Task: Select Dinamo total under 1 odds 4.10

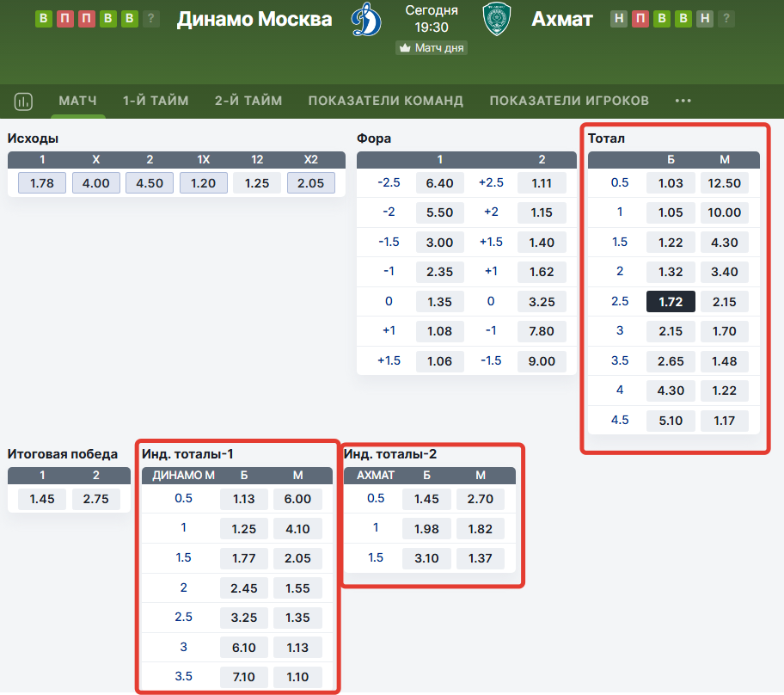Action: pos(297,529)
